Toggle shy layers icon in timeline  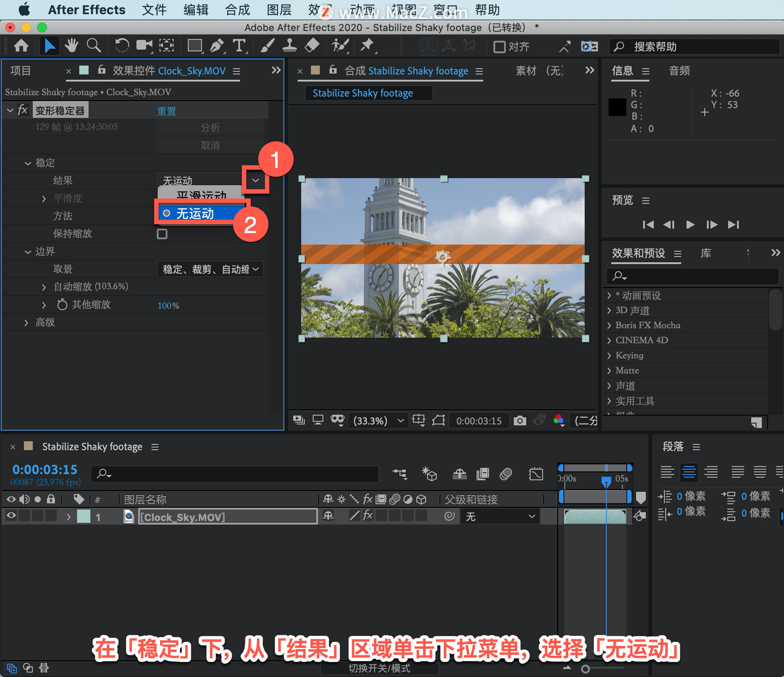[x=460, y=474]
